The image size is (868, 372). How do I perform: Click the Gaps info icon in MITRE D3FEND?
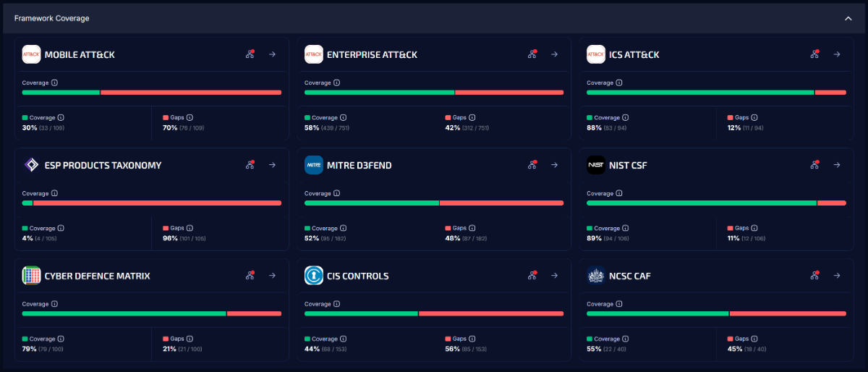[x=472, y=228]
